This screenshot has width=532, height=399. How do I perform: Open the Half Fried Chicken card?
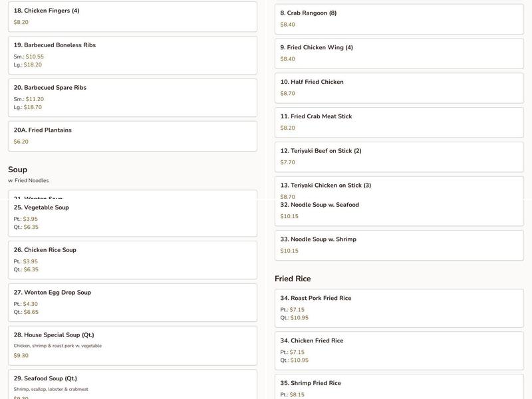[400, 88]
